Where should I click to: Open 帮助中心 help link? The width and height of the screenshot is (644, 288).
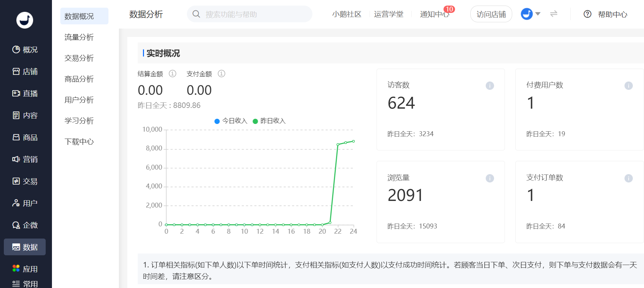click(x=613, y=14)
